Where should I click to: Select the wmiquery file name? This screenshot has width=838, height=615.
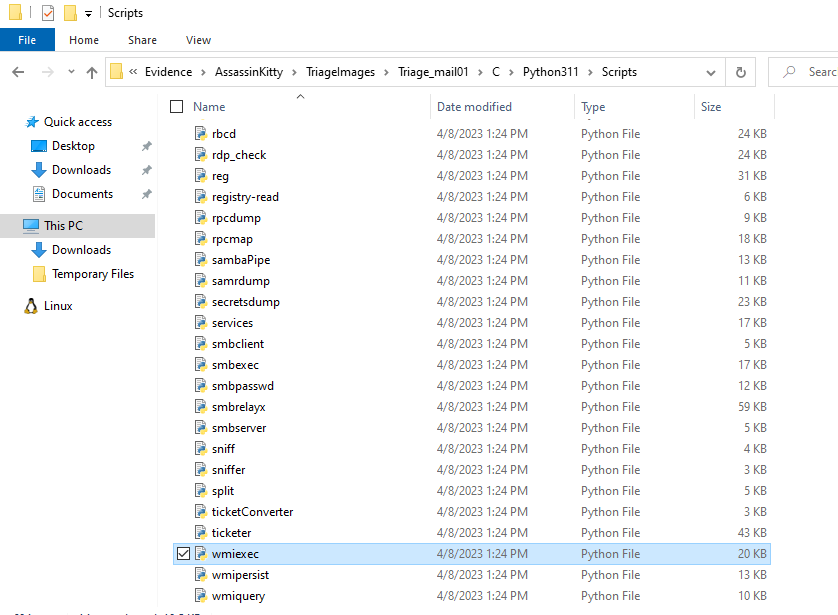tap(238, 596)
